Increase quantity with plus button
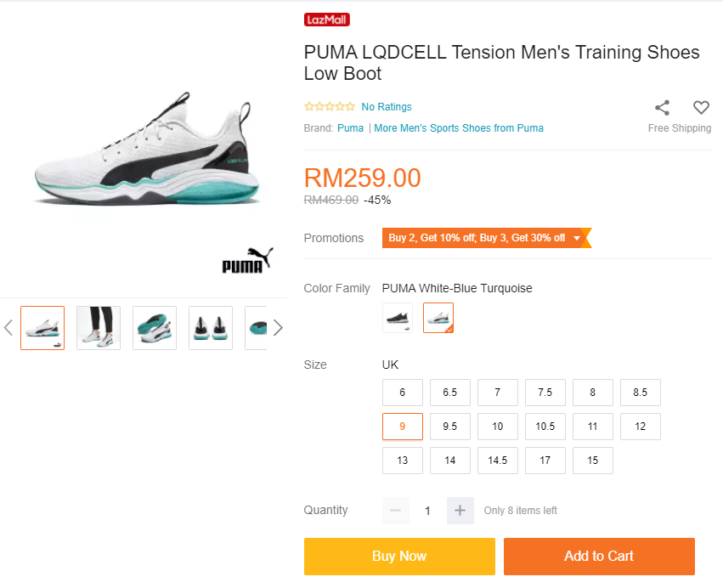The height and width of the screenshot is (588, 723). tap(460, 511)
